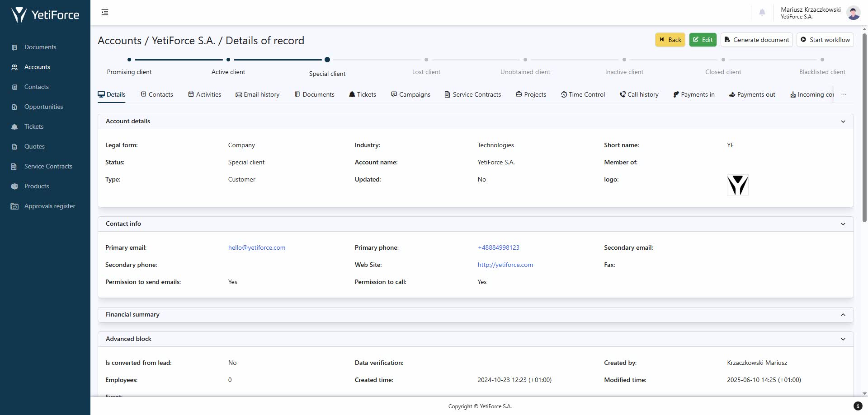
Task: Click the +48884998123 phone link
Action: tap(498, 248)
